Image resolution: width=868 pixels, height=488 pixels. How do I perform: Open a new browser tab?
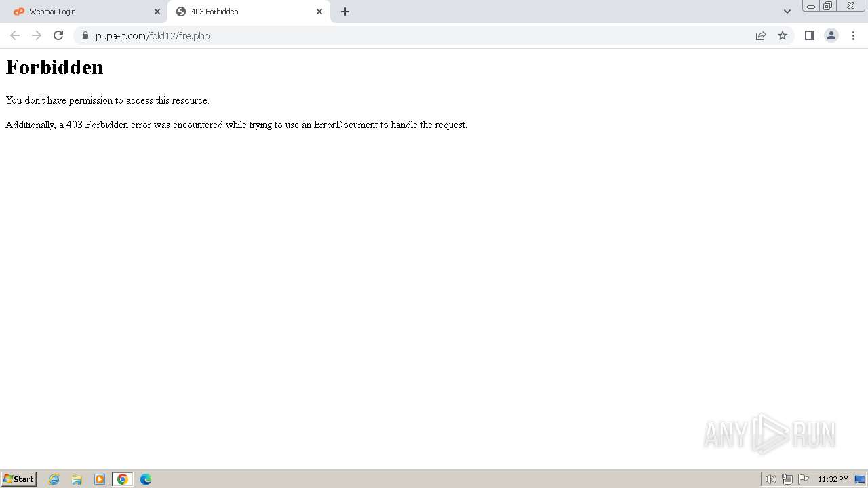click(x=345, y=12)
